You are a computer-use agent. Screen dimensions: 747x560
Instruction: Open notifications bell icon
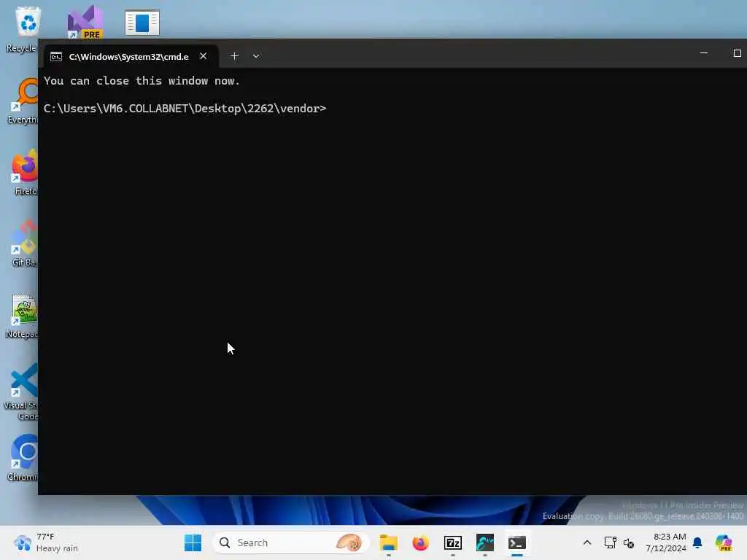coord(697,542)
